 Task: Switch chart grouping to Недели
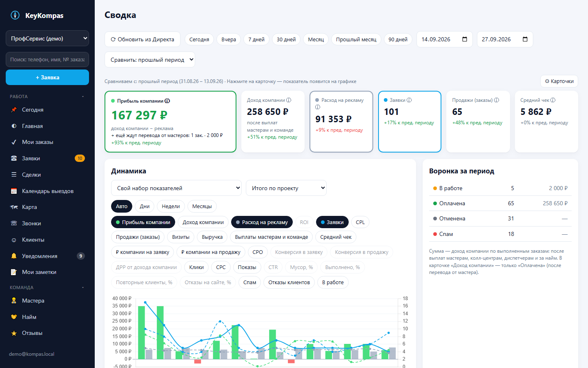[x=171, y=206]
